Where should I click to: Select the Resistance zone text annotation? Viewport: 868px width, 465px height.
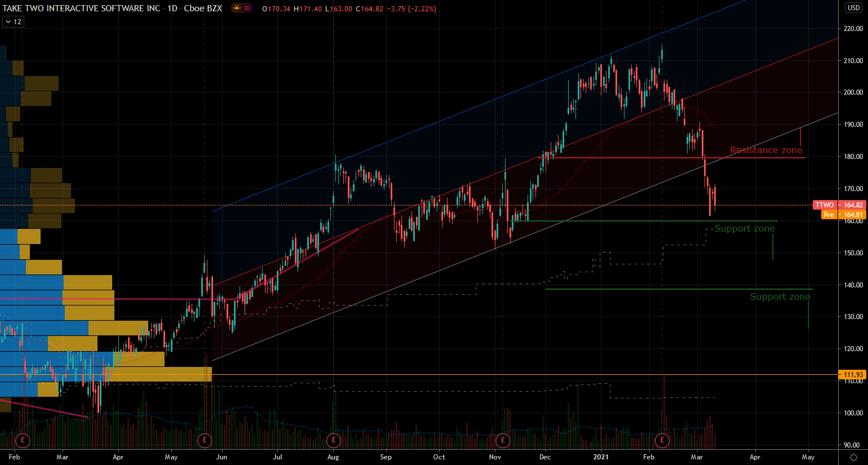coord(766,150)
